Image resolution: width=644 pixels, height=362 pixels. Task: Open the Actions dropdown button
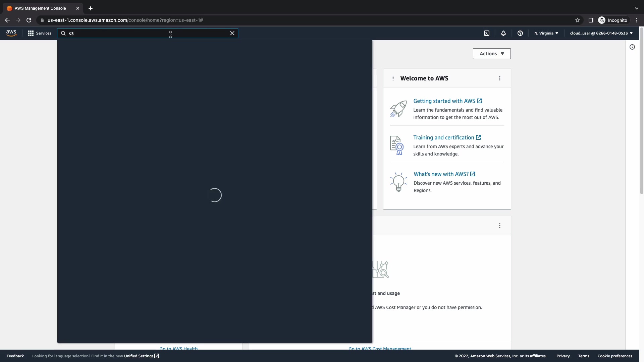(492, 54)
